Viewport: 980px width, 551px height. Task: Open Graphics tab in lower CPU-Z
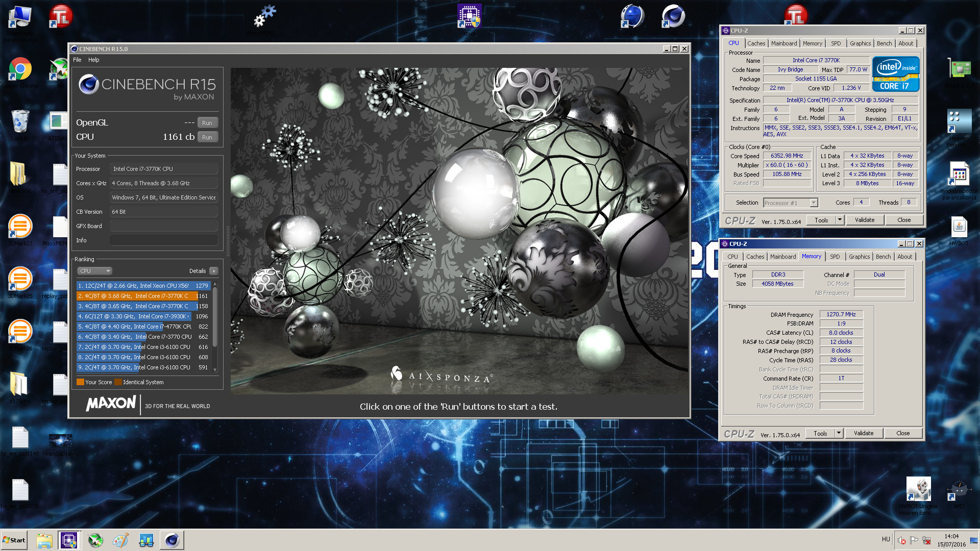point(860,257)
